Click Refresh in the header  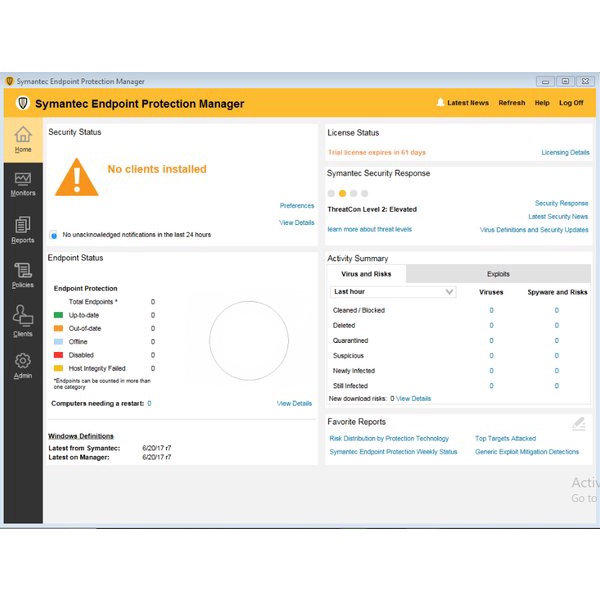512,103
